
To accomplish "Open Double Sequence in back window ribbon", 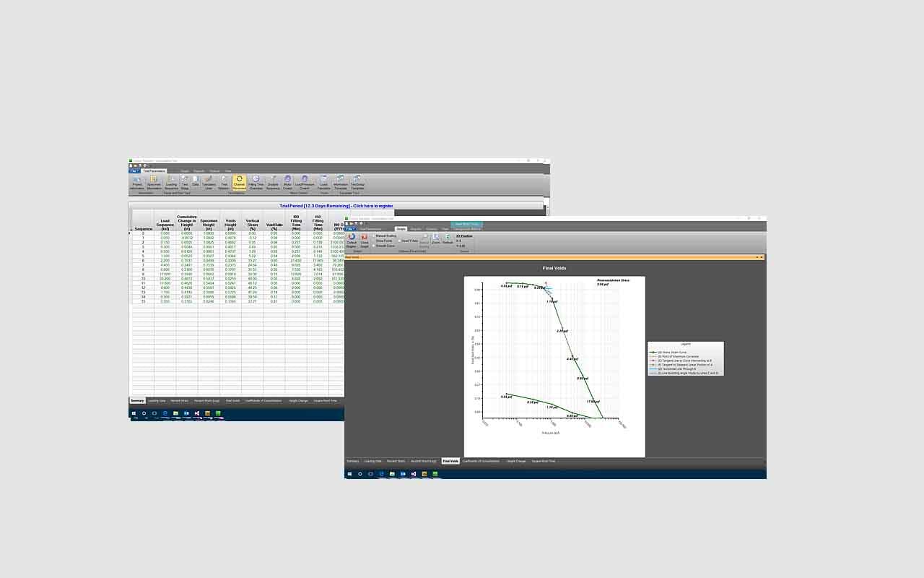I will pos(273,181).
